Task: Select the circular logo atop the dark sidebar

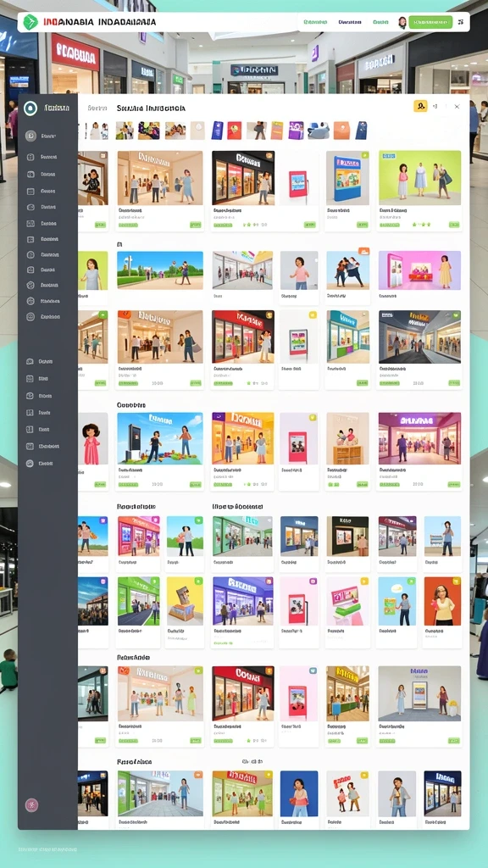Action: coord(31,108)
